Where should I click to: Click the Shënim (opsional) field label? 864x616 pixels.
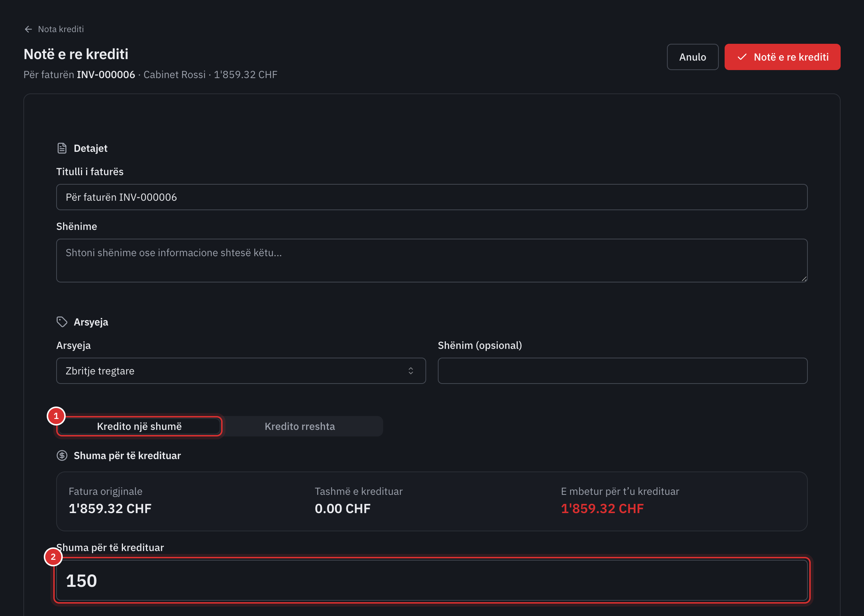[480, 346]
